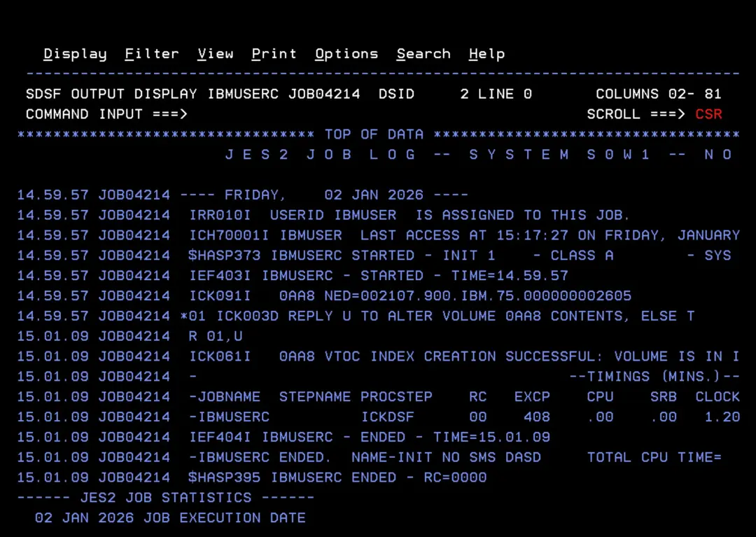
Task: Click the DSID 2 LINE 0 indicator
Action: (455, 94)
